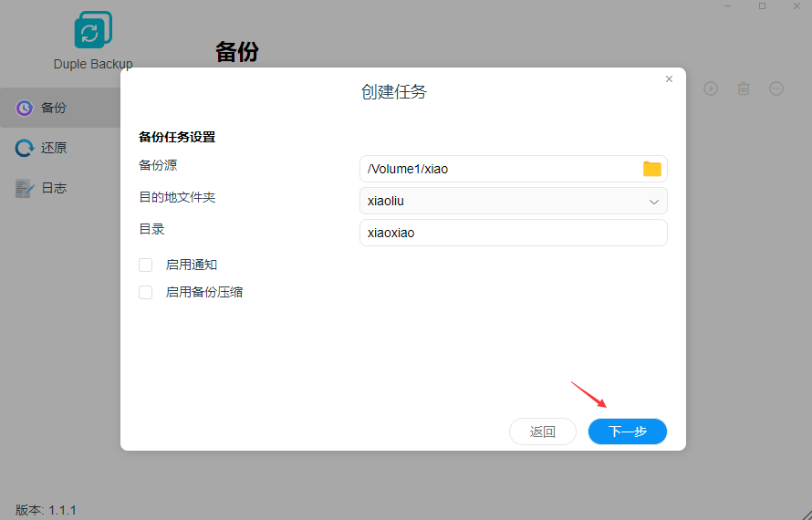Open the more options ellipsis icon
Viewport: 812px width, 520px height.
(x=776, y=88)
